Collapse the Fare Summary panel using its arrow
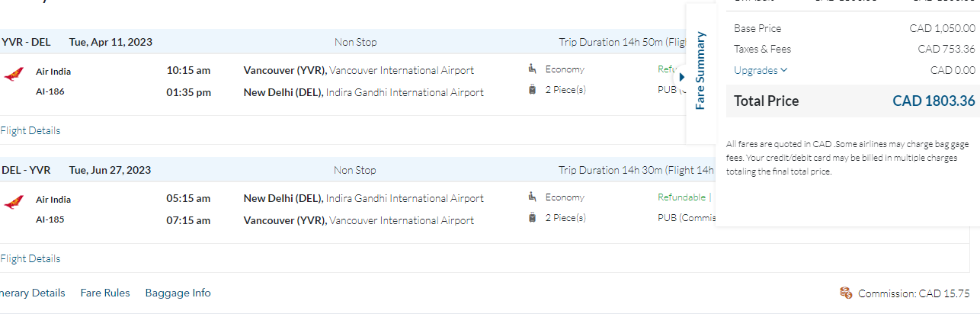The image size is (980, 314). 682,77
